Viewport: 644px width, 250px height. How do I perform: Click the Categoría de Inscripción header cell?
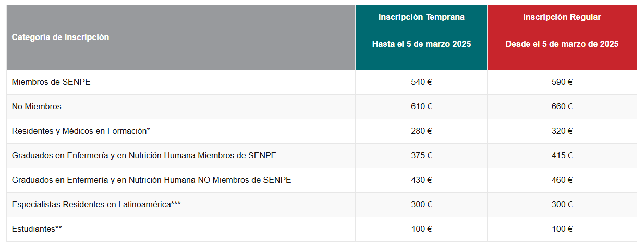[x=181, y=37]
